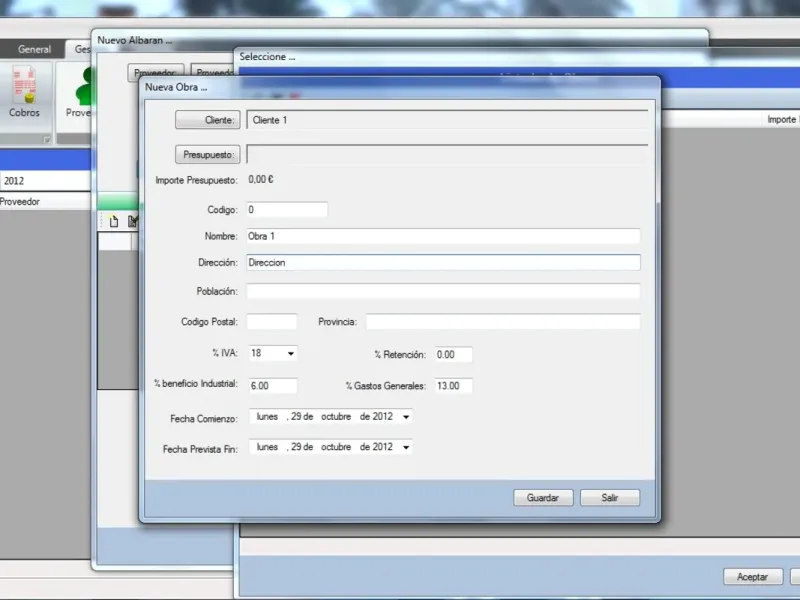
Task: Expand the Fecha Prevista Fin date picker
Action: (x=406, y=447)
